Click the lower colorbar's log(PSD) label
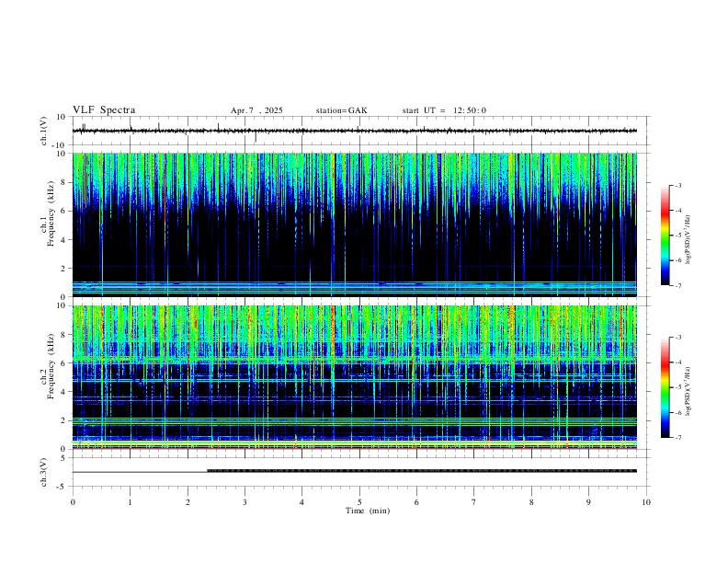Image resolution: width=728 pixels, height=563 pixels. tap(688, 391)
